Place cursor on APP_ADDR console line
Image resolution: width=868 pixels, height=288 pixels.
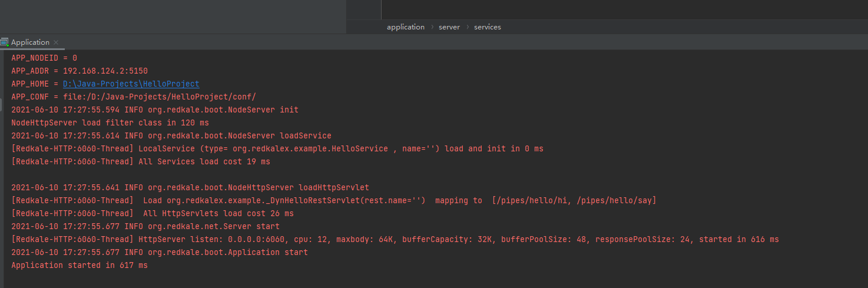79,71
